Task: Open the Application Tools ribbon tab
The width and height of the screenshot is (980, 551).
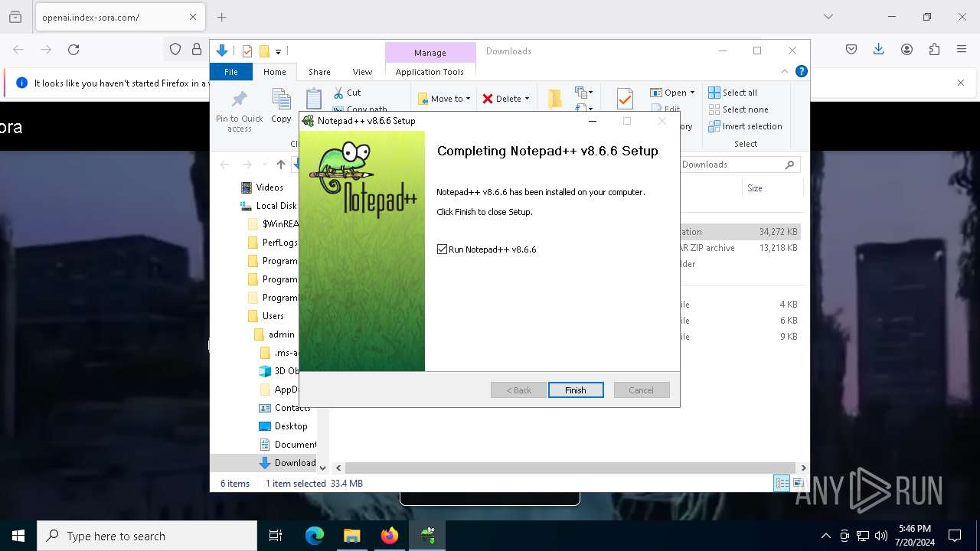Action: (x=430, y=72)
